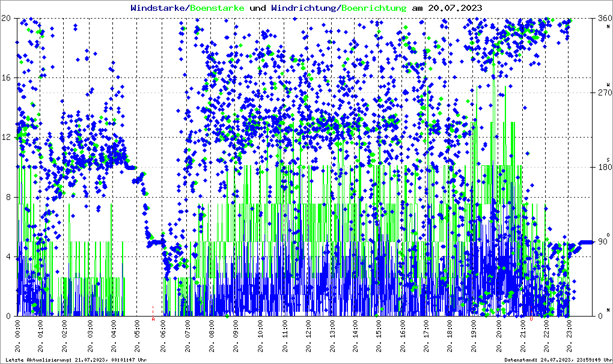Image resolution: width=613 pixels, height=364 pixels.
Task: Click the '23:00' time axis label
Action: pyautogui.click(x=569, y=329)
